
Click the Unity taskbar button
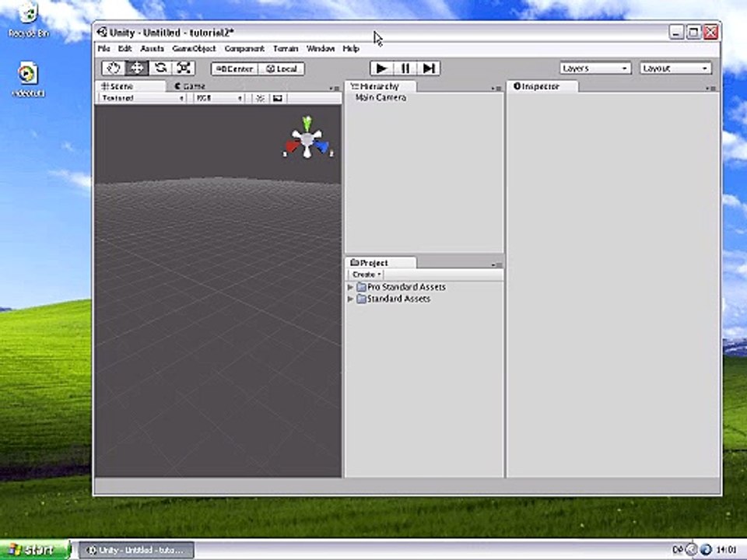point(135,550)
